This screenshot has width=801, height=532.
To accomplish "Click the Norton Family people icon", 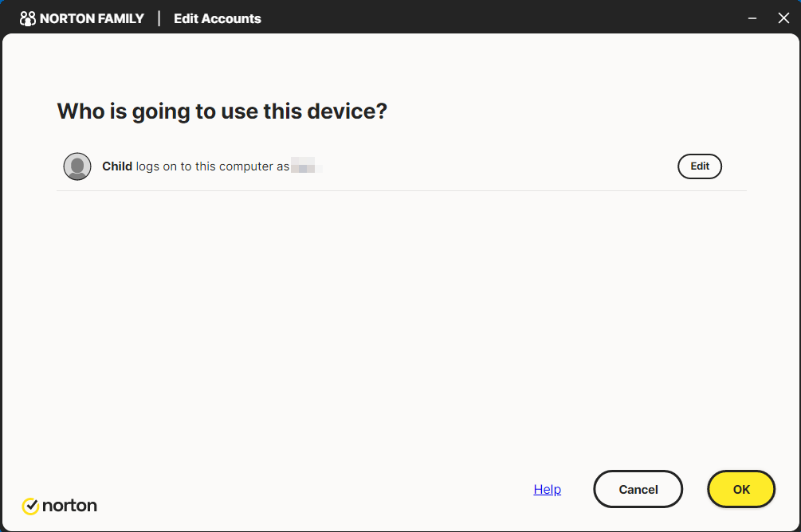I will (28, 18).
